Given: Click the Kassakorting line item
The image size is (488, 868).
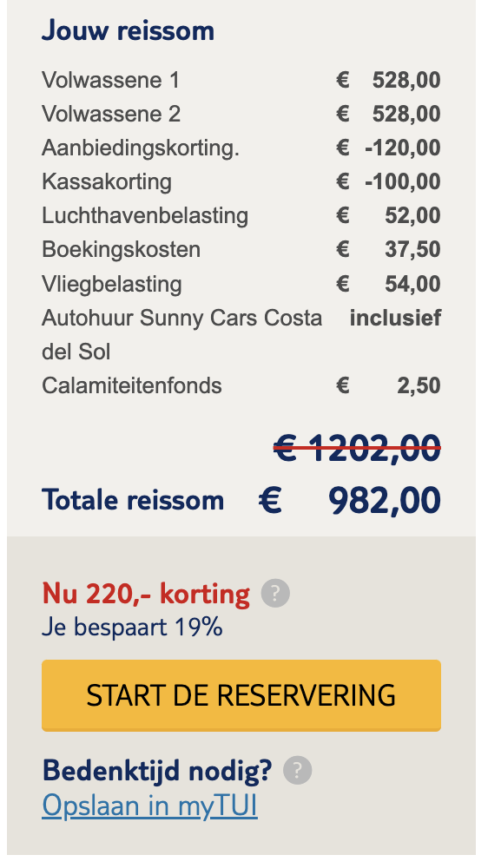Looking at the screenshot, I should (241, 181).
